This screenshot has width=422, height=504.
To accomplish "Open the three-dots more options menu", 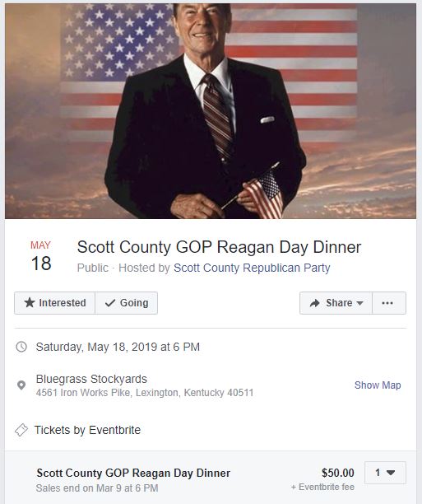I will [389, 303].
